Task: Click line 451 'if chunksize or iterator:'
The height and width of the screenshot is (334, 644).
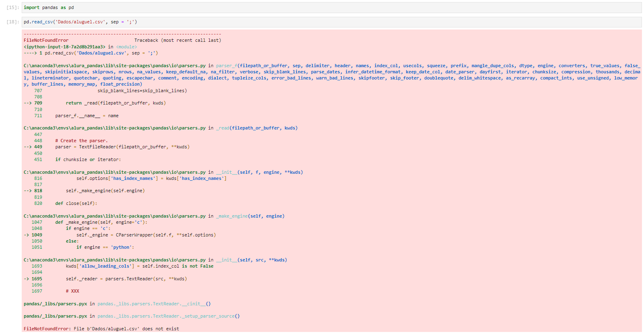Action: click(x=88, y=159)
